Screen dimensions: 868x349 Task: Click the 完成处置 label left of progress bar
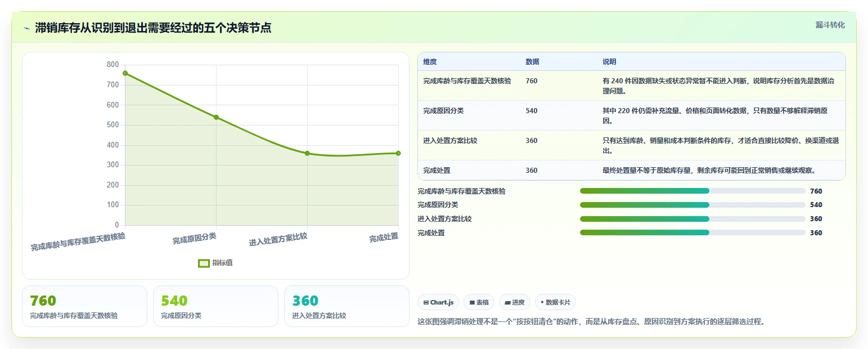click(431, 232)
